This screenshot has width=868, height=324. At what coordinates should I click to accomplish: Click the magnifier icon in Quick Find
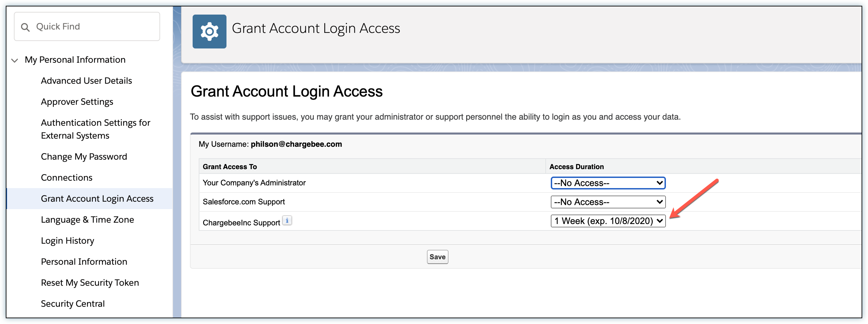25,27
